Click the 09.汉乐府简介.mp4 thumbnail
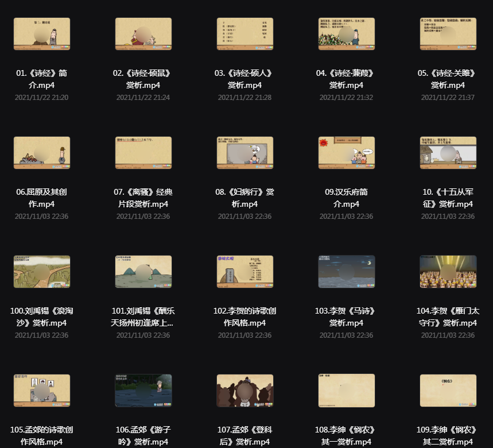Screen dimensions: 493x448 (347, 153)
